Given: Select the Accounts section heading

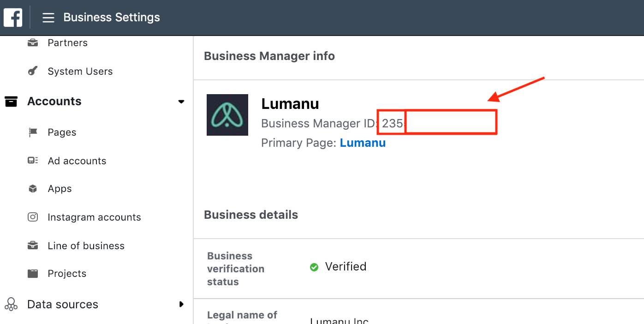Looking at the screenshot, I should click(54, 102).
